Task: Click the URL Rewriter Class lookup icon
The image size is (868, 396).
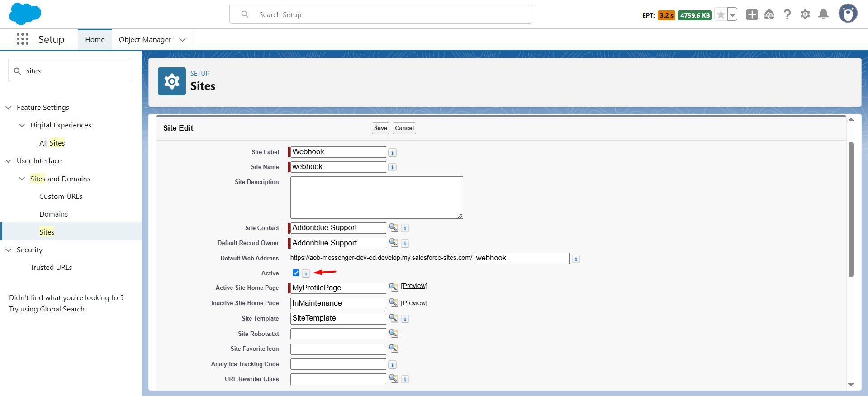Action: click(394, 378)
